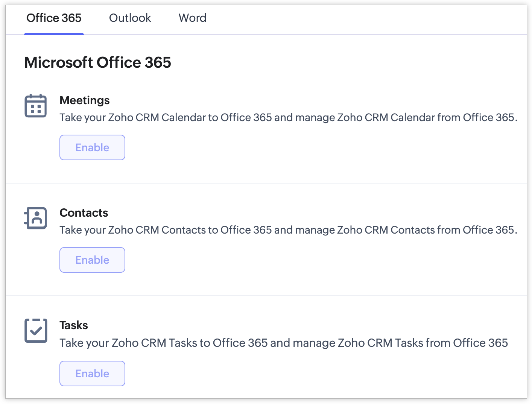Select the Office 365 tab

point(54,18)
